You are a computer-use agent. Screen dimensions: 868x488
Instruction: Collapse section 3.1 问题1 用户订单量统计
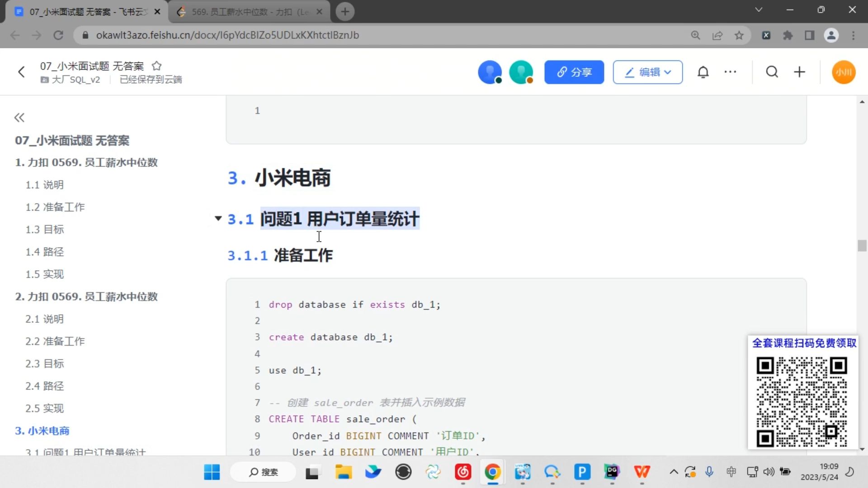pos(218,219)
